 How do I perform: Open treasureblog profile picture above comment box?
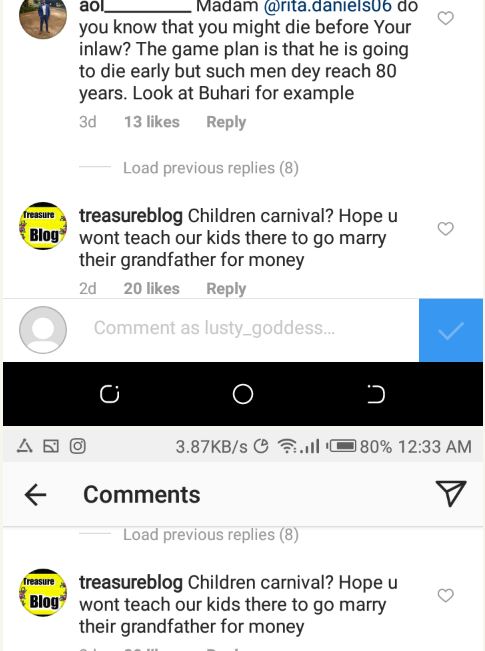pos(43,226)
